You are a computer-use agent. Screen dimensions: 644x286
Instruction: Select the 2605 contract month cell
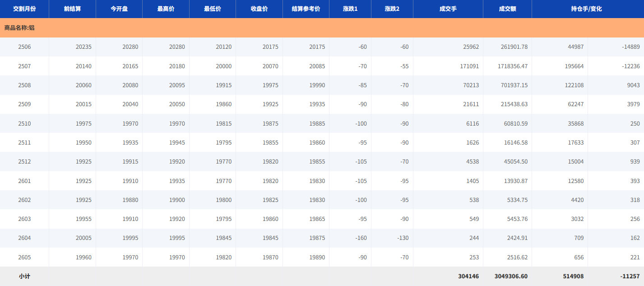click(x=24, y=258)
